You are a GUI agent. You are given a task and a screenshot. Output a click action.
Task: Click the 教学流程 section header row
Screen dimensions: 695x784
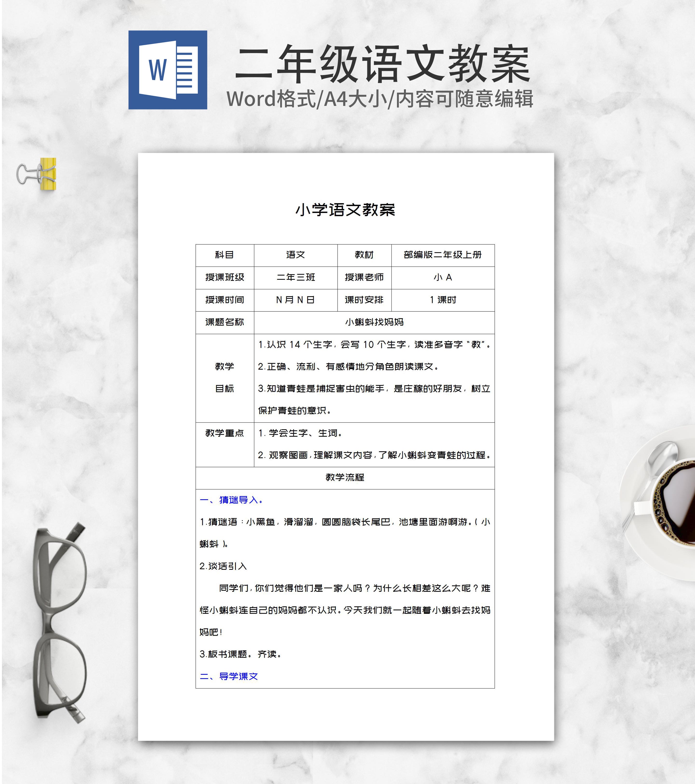click(345, 478)
